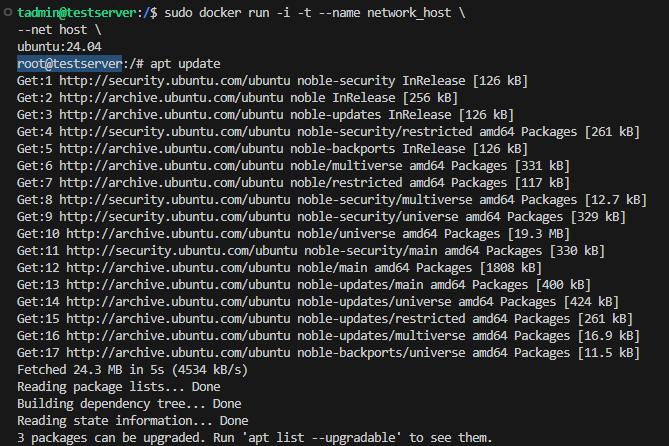This screenshot has width=669, height=446.
Task: Open the Get:1 noble-security InRelease URL
Action: pos(175,81)
